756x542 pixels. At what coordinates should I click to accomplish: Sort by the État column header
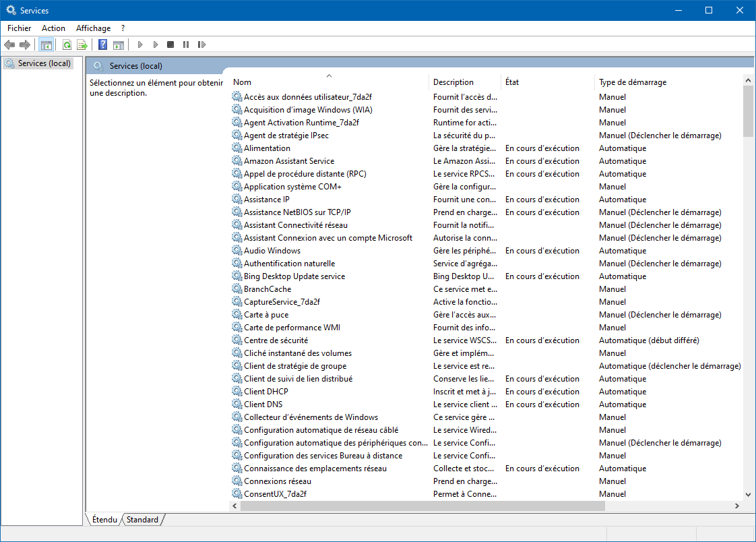pyautogui.click(x=548, y=82)
